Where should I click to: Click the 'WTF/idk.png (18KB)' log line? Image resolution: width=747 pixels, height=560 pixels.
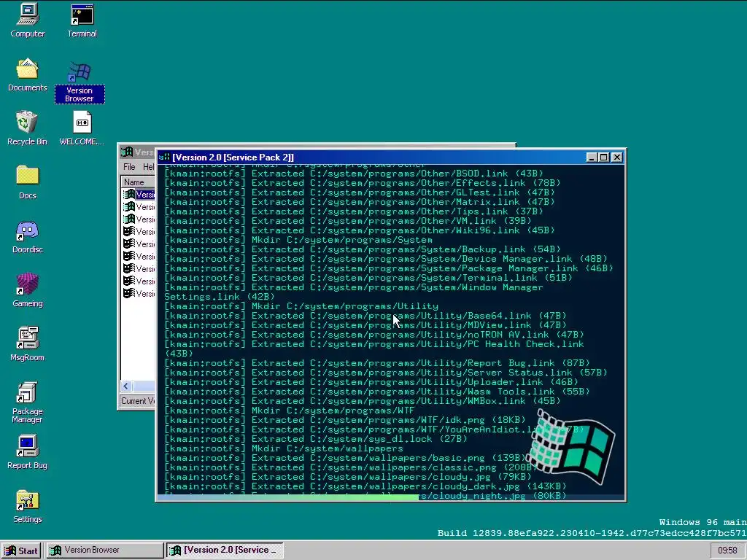(345, 420)
